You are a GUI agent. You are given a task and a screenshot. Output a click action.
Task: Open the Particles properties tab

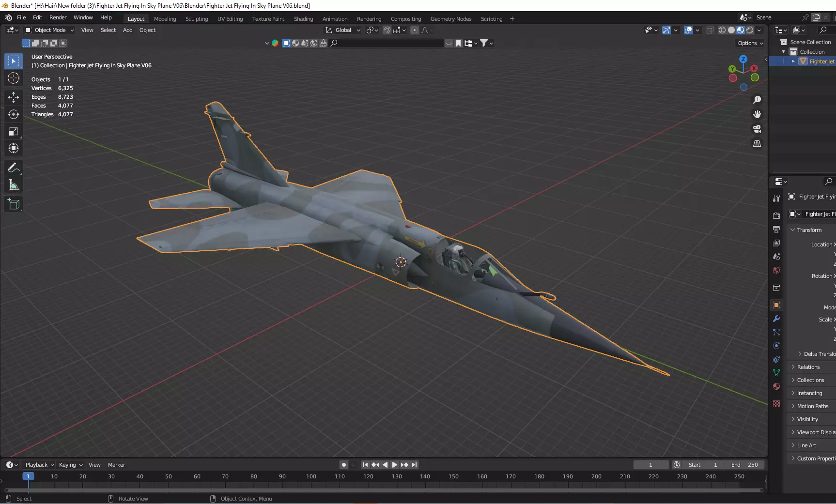[776, 332]
